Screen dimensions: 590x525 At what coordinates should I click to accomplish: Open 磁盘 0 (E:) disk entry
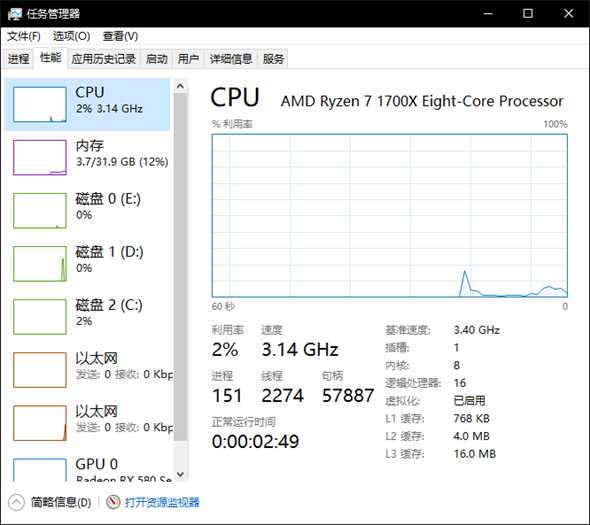point(87,210)
